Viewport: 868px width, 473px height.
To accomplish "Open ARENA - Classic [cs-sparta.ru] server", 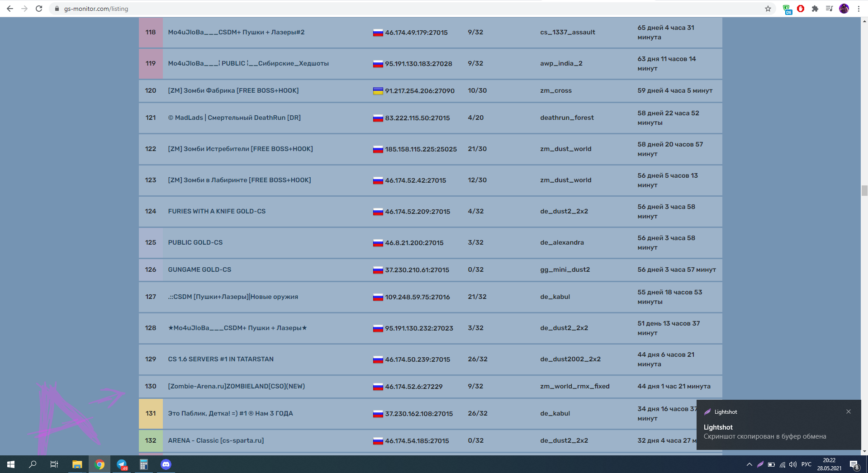I will [x=216, y=440].
